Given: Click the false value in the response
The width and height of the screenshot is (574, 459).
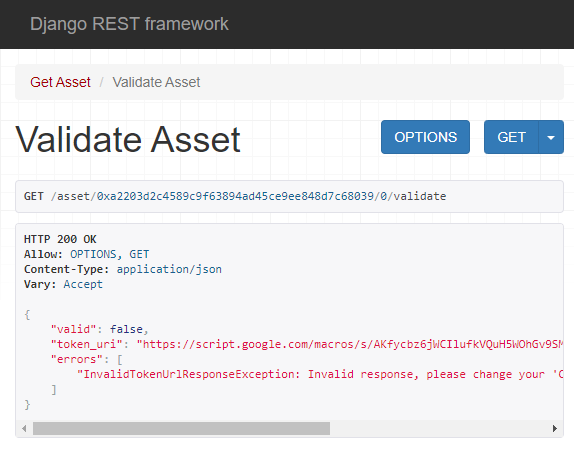Looking at the screenshot, I should pos(126,329).
